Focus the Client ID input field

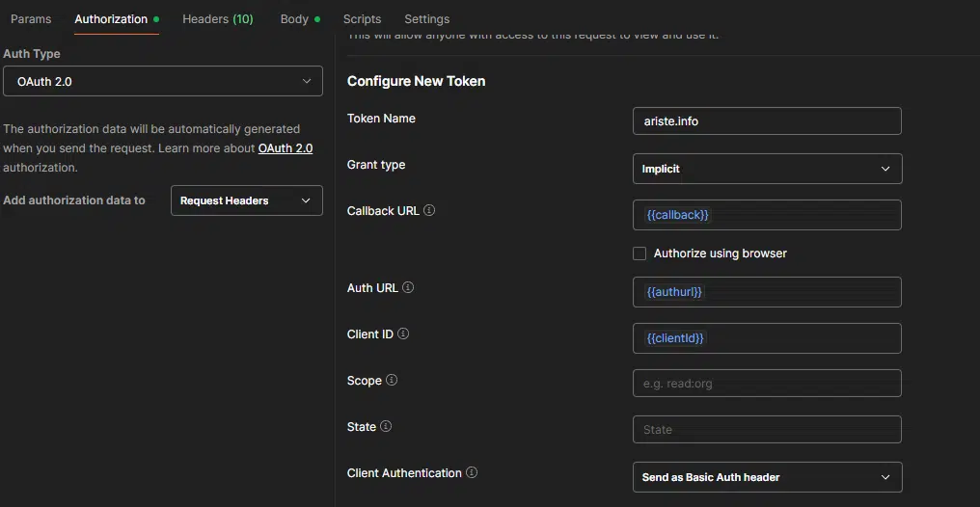coord(767,338)
